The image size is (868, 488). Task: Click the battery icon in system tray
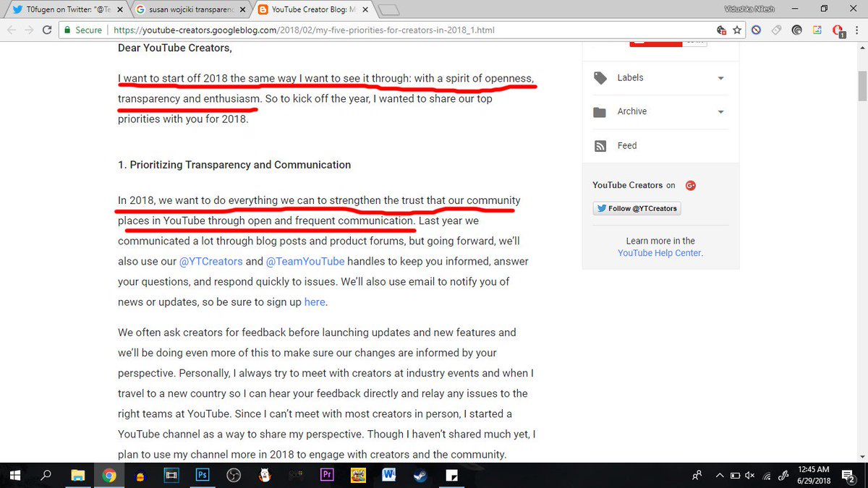pos(734,476)
